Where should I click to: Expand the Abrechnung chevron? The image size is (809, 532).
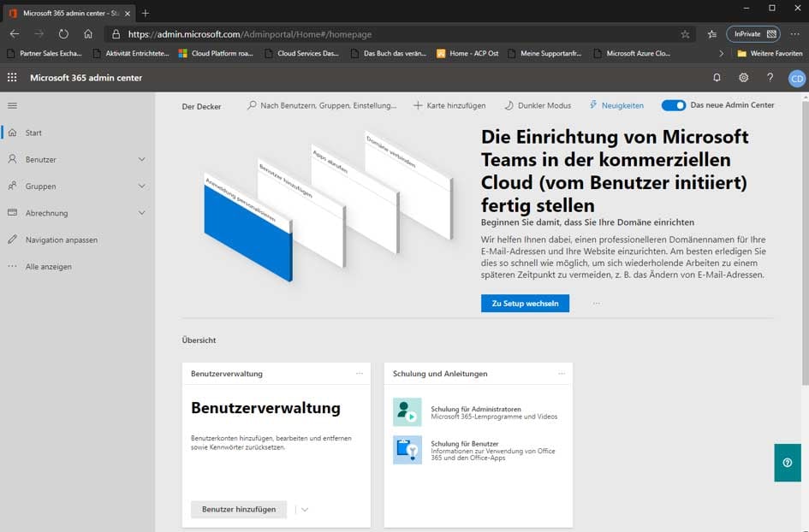(x=142, y=213)
